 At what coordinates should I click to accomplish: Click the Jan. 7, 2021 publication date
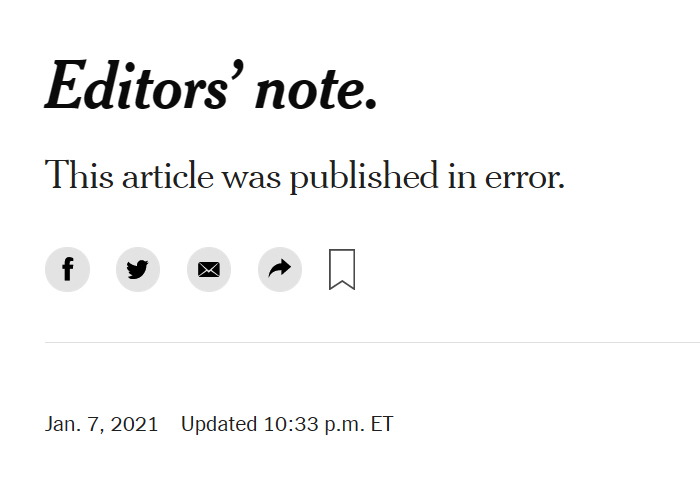point(101,424)
